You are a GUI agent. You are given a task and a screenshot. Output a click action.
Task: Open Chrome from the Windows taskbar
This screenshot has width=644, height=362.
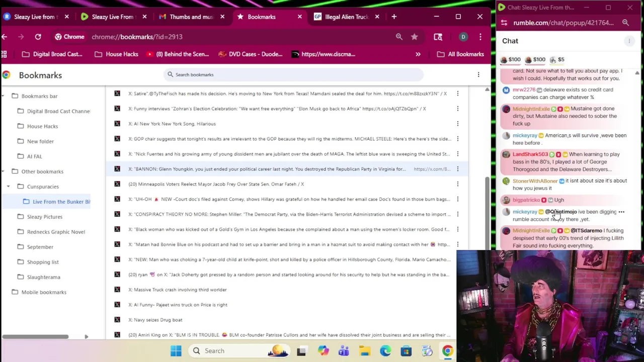pos(447,351)
